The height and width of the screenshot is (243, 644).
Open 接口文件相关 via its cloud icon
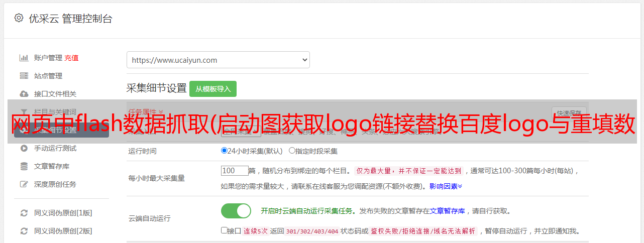[24, 94]
